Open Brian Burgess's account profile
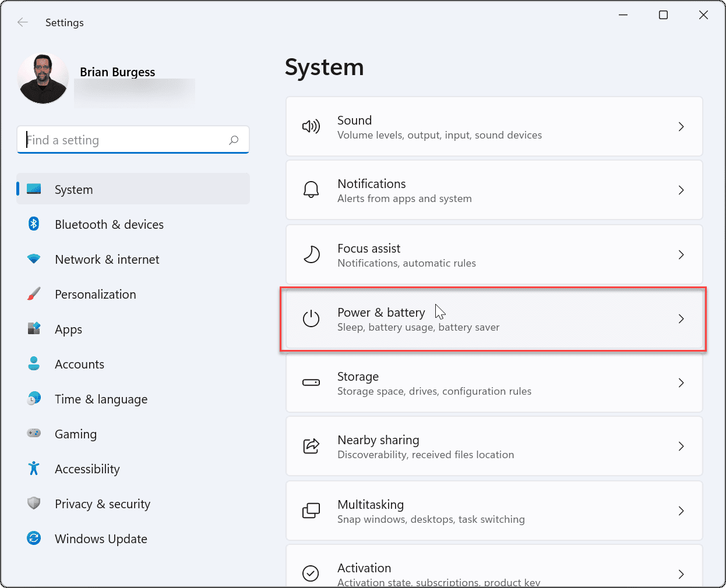This screenshot has height=588, width=726. (43, 78)
